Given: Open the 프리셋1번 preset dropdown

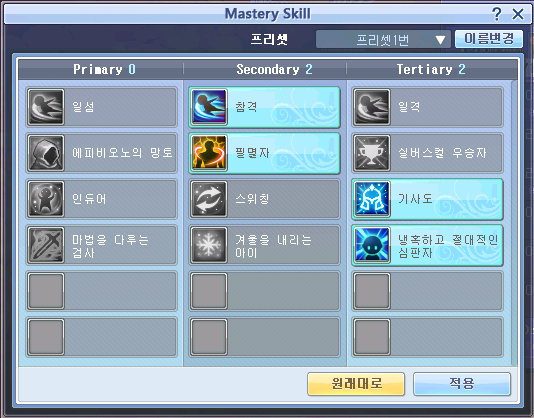Looking at the screenshot, I should pos(383,40).
